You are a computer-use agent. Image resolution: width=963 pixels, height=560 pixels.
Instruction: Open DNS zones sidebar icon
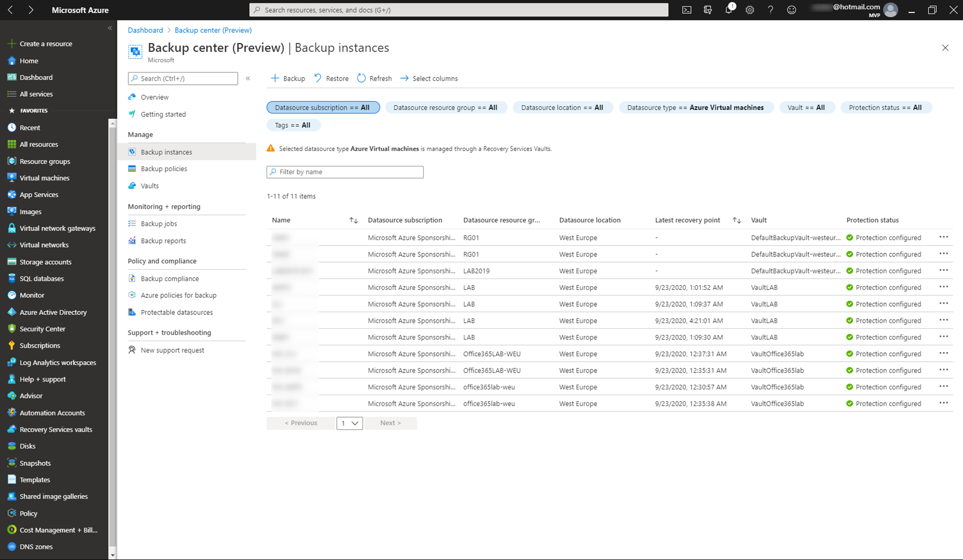pyautogui.click(x=12, y=546)
